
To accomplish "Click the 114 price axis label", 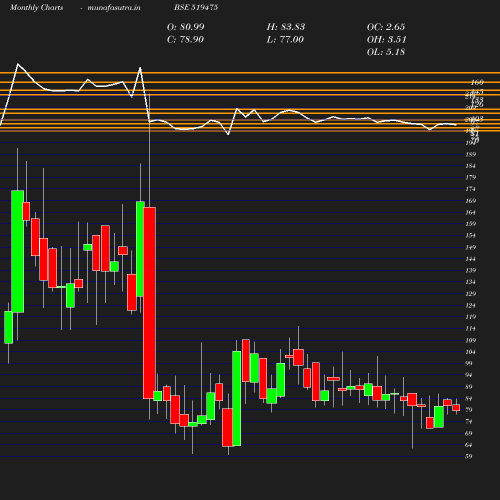I will tap(471, 329).
